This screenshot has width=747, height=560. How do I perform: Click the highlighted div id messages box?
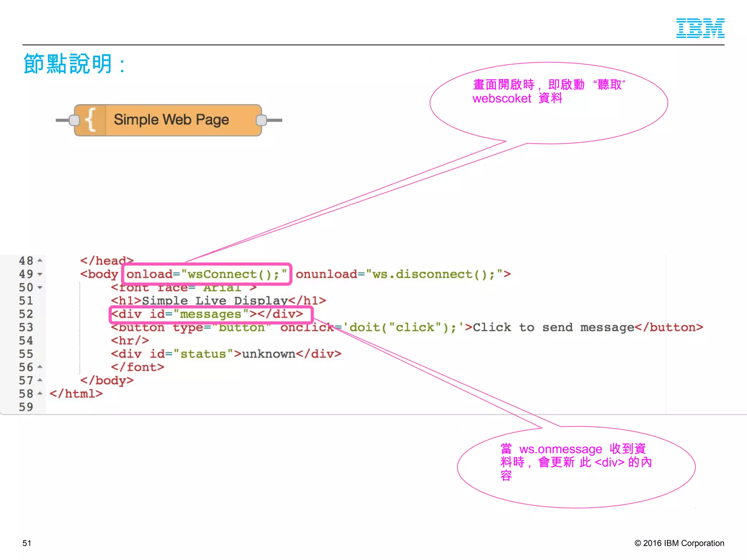tap(211, 314)
